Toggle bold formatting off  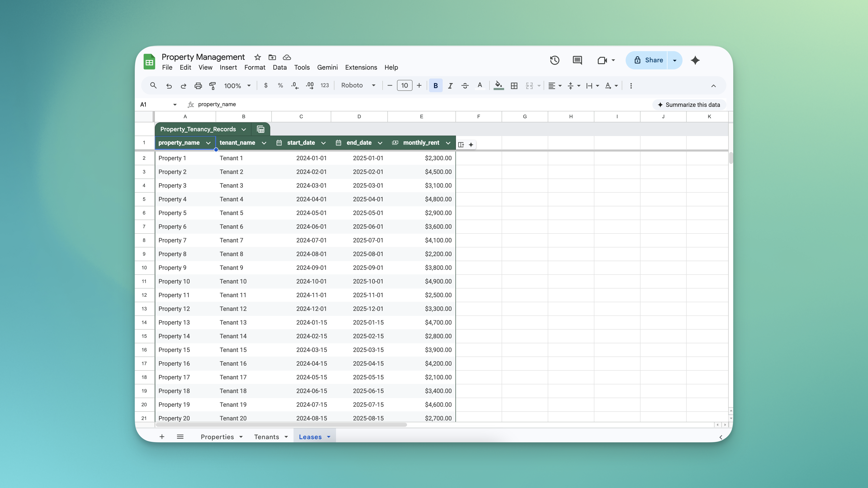[x=435, y=86]
